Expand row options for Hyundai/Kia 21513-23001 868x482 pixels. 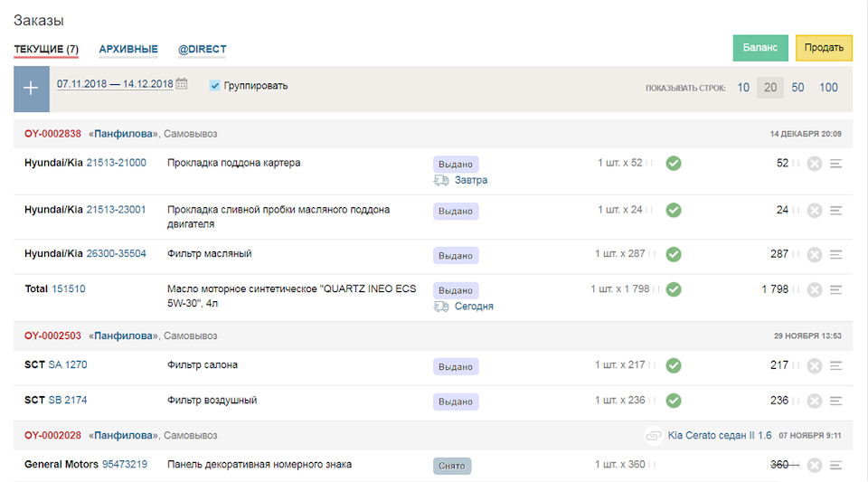point(836,211)
